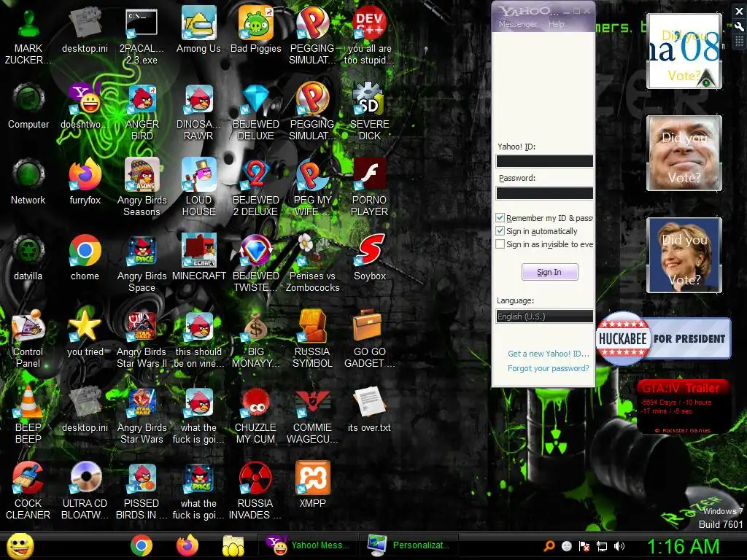The image size is (747, 560).
Task: Click the Dev-C++ 'you all are too stupid' icon
Action: [x=369, y=35]
